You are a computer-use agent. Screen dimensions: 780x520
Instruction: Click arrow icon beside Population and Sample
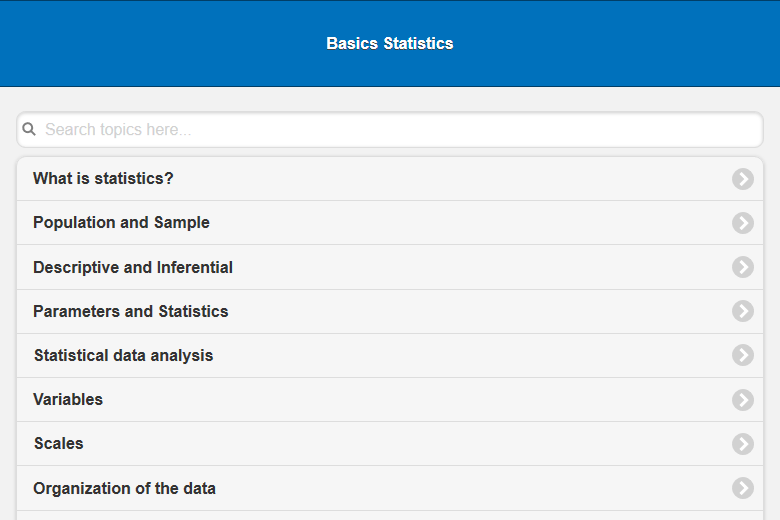pyautogui.click(x=742, y=223)
